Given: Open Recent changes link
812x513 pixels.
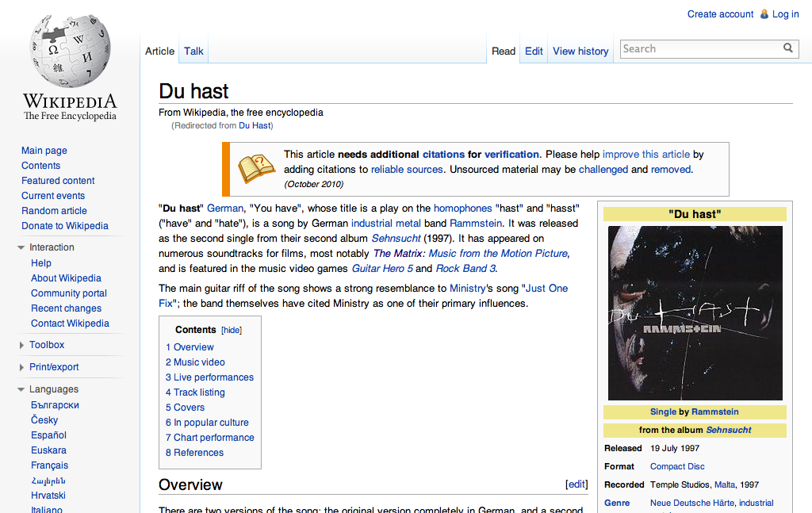Looking at the screenshot, I should coord(67,308).
